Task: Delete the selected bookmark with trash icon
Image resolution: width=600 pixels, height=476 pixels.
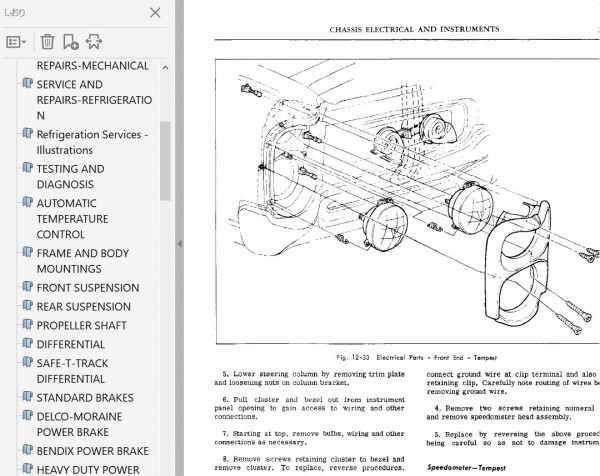Action: tap(47, 42)
